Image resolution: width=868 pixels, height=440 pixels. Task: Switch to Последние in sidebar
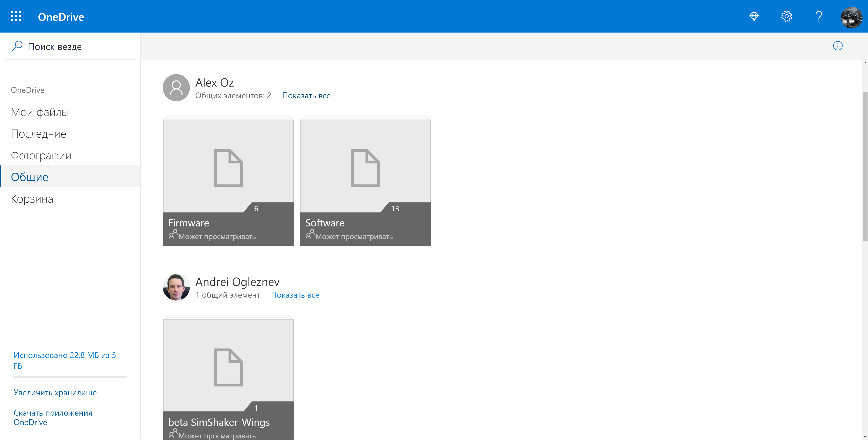[38, 134]
